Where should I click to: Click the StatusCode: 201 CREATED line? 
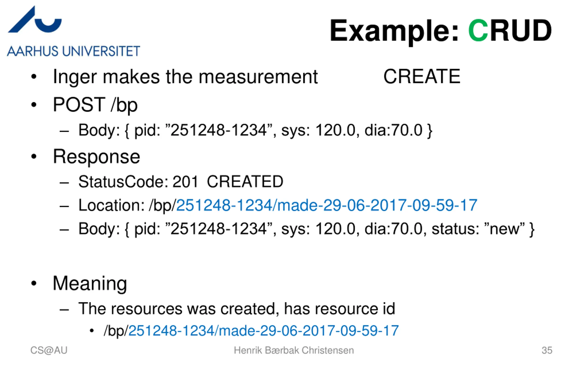point(181,182)
